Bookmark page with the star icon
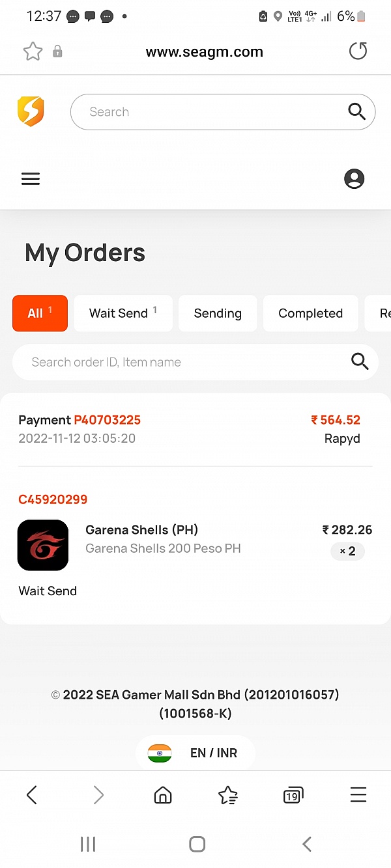Viewport: 391px width, 868px height. pyautogui.click(x=33, y=52)
